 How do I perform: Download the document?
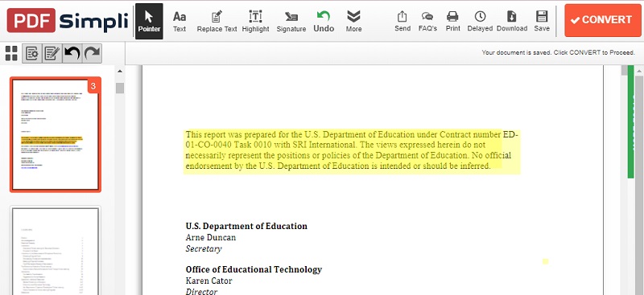pyautogui.click(x=512, y=22)
